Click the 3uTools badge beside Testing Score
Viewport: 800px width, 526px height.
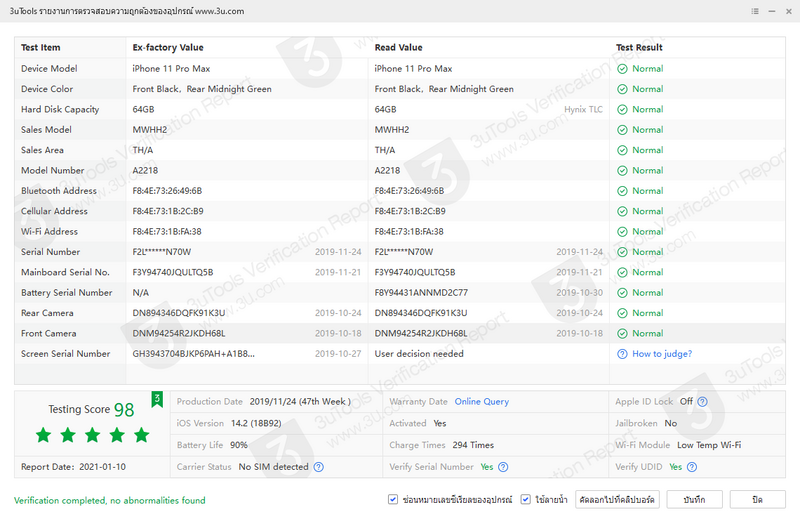point(157,399)
